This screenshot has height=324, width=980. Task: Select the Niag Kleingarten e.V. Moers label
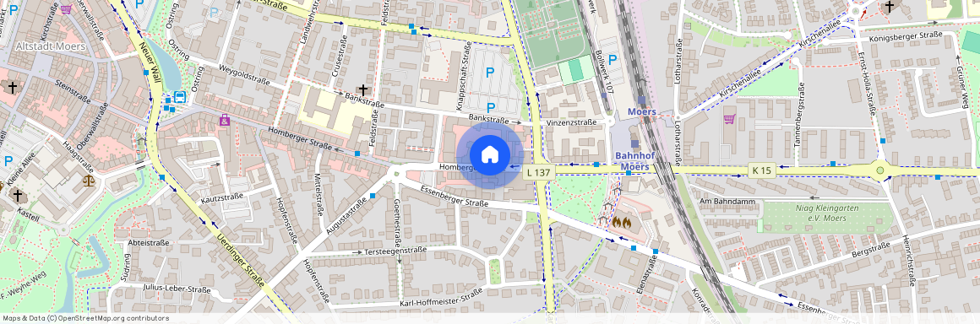[x=826, y=213]
